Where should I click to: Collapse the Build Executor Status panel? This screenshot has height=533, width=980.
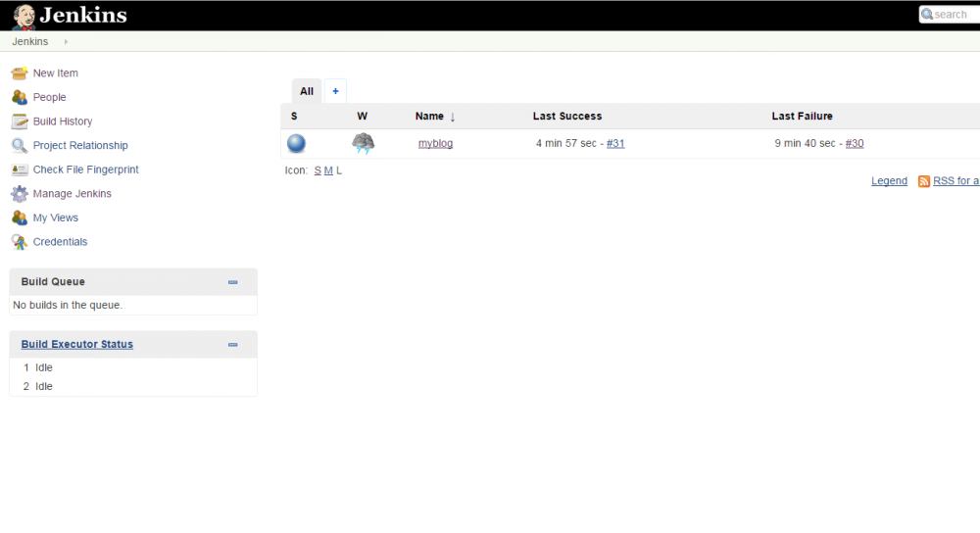(233, 345)
